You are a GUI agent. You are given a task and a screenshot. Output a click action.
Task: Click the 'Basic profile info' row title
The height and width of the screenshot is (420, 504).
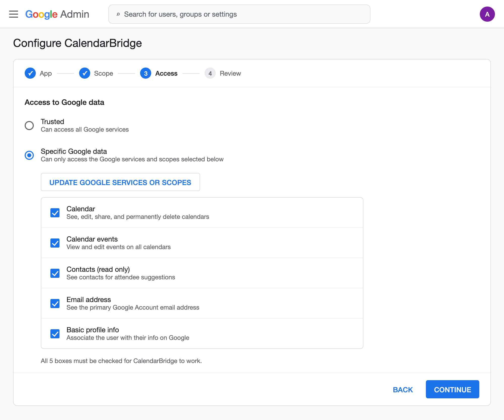(x=93, y=330)
